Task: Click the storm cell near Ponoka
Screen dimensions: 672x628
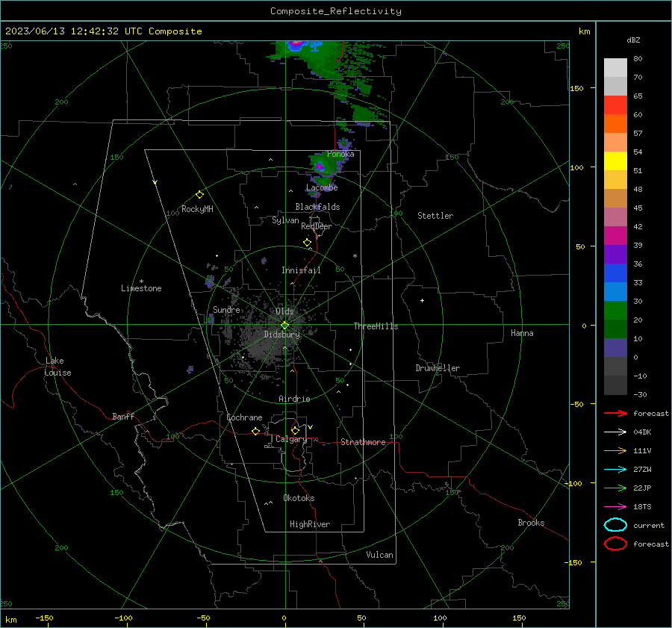Action: [x=320, y=166]
